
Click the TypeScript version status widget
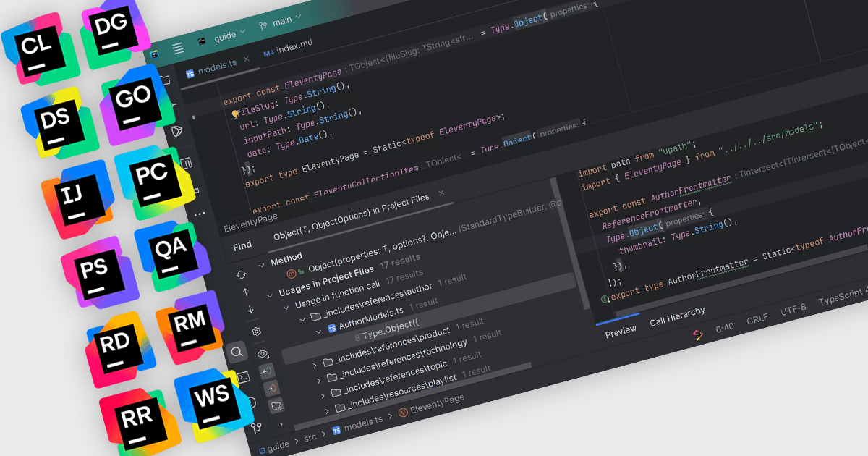pyautogui.click(x=842, y=297)
